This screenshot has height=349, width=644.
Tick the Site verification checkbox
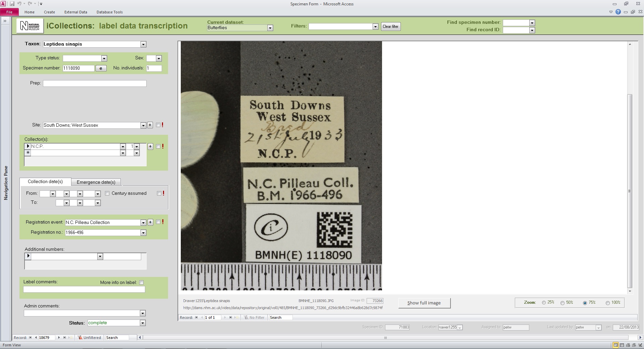(158, 125)
